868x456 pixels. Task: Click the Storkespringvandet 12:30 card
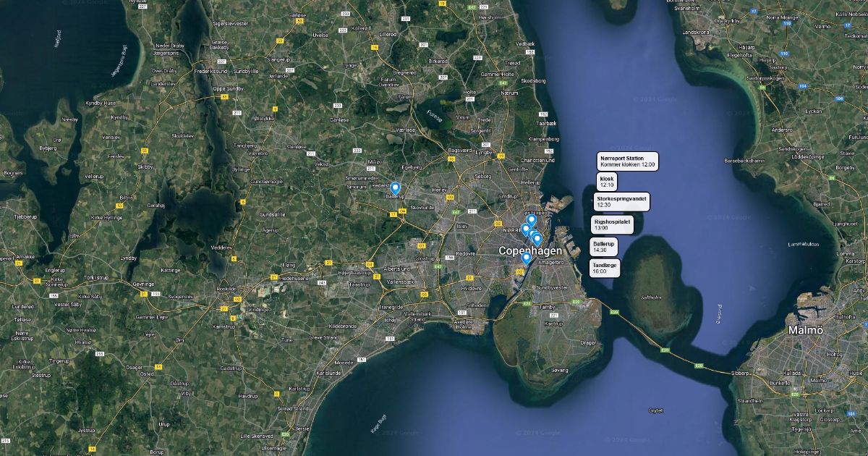pos(623,201)
